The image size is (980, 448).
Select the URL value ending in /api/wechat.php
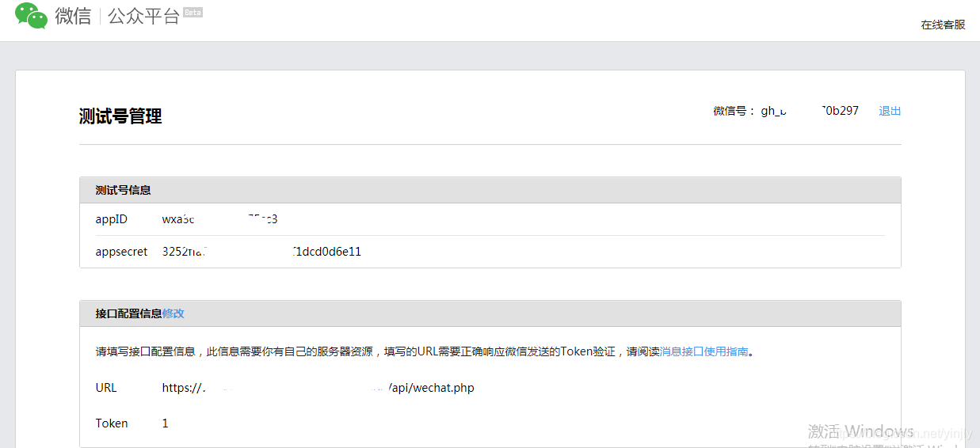point(318,388)
